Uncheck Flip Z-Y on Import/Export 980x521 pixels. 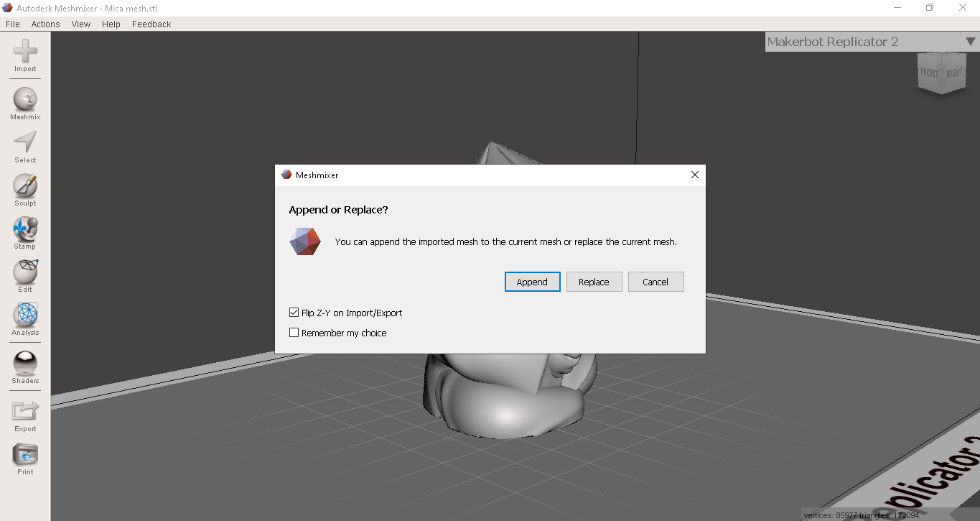click(x=294, y=313)
